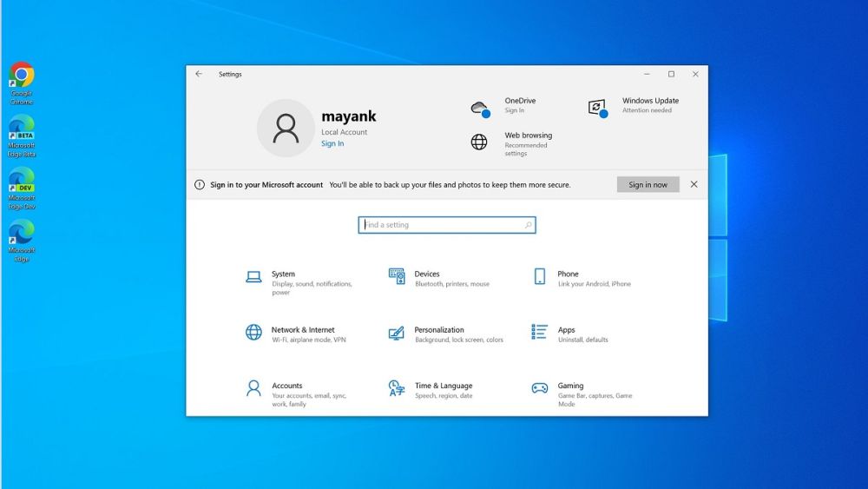The image size is (868, 489).
Task: Open the Gaming controller icon
Action: click(540, 388)
